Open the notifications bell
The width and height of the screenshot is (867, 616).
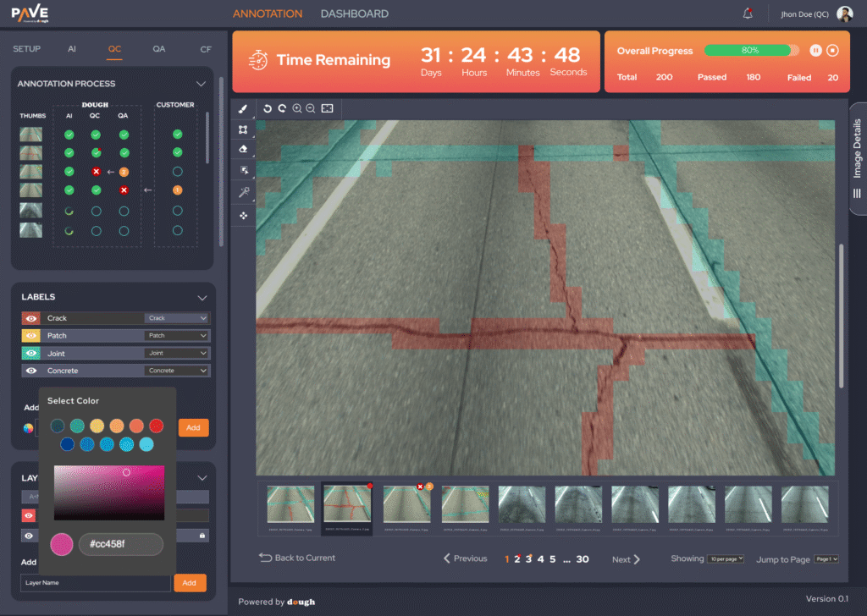tap(748, 14)
